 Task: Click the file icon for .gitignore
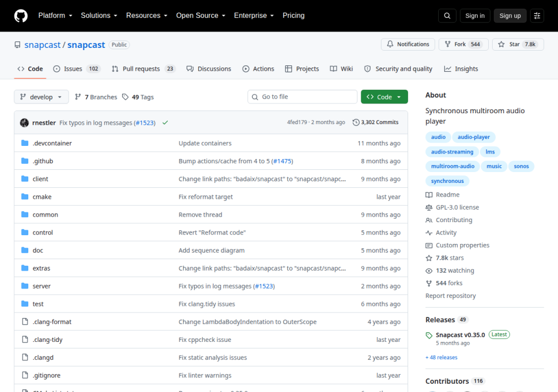(25, 375)
